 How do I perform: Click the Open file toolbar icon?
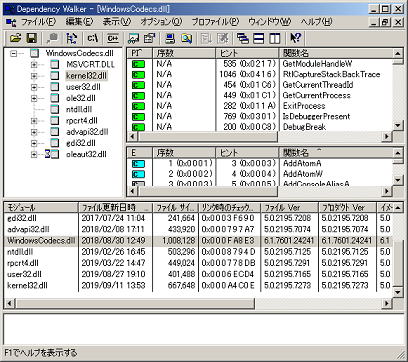point(15,38)
